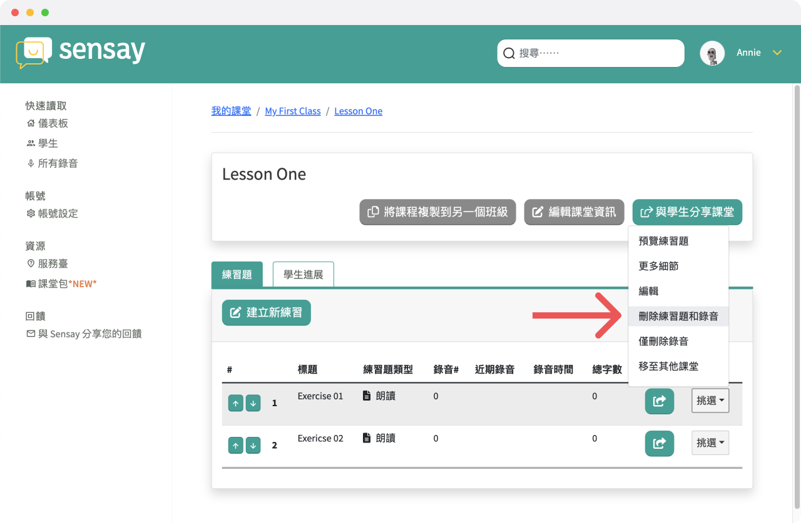The image size is (801, 532).
Task: Click share icon for Exericse 02
Action: [660, 443]
